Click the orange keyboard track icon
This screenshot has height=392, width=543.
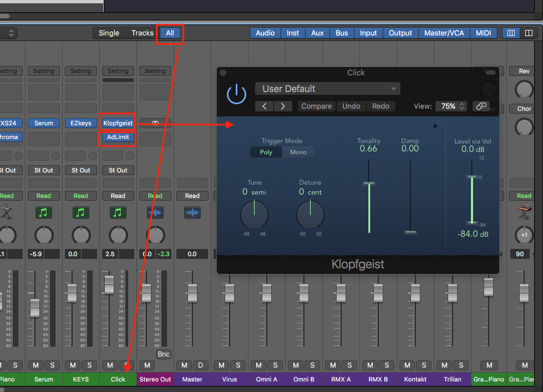click(x=524, y=211)
